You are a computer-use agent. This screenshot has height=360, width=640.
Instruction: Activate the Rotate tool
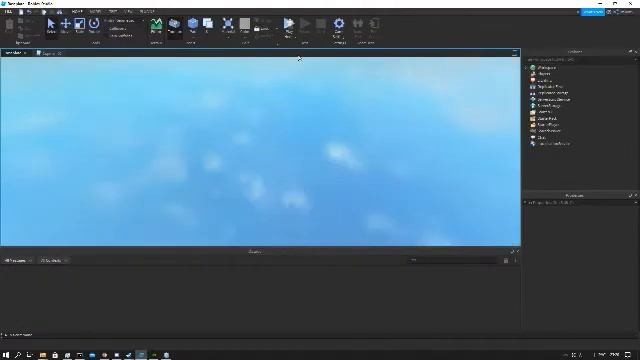[x=94, y=27]
